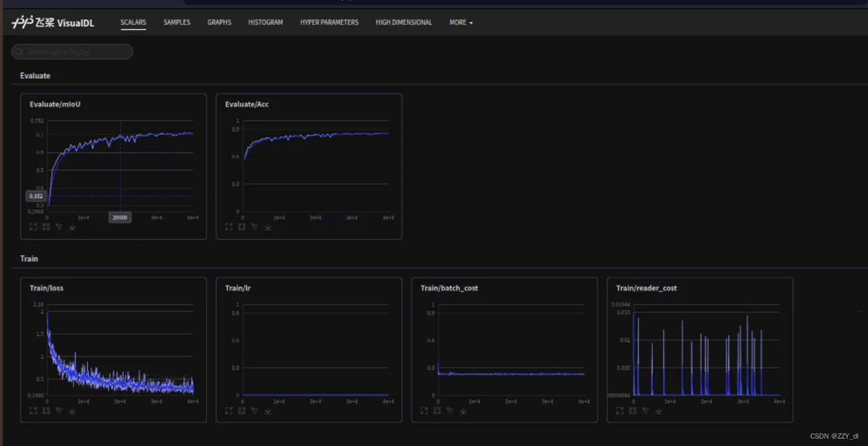Click the Train/batch_cost chart title

tap(449, 288)
